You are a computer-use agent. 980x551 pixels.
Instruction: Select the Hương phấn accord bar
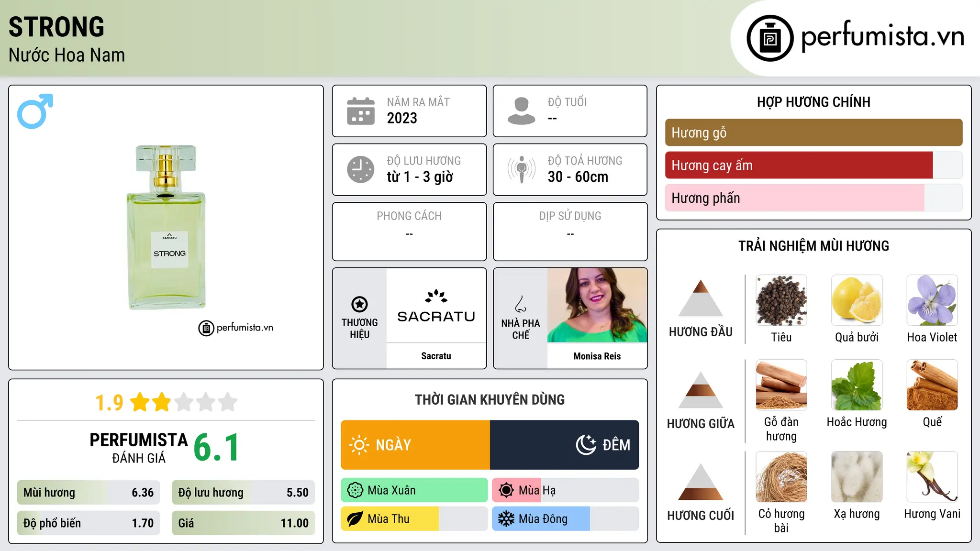coord(813,198)
